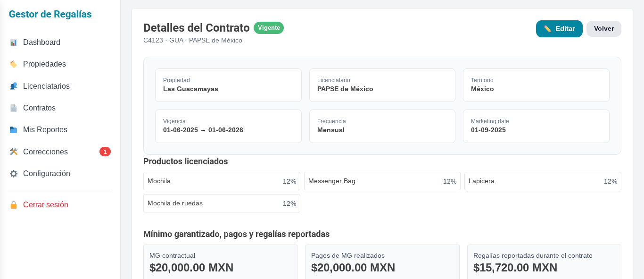Image resolution: width=644 pixels, height=279 pixels.
Task: Click the Contratos sidebar icon
Action: click(x=14, y=108)
